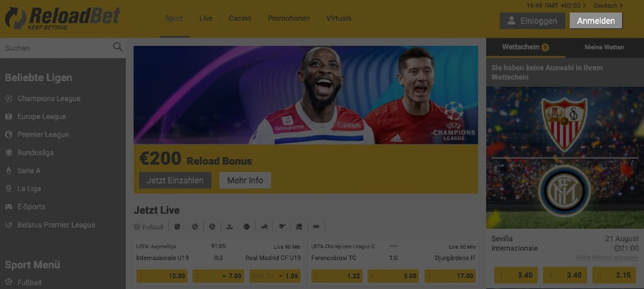Open the E-Sports link
This screenshot has height=289, width=644.
[x=31, y=207]
